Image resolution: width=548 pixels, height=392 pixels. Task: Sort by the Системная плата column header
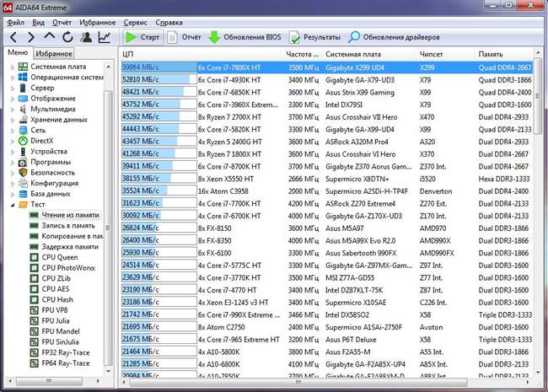point(370,54)
